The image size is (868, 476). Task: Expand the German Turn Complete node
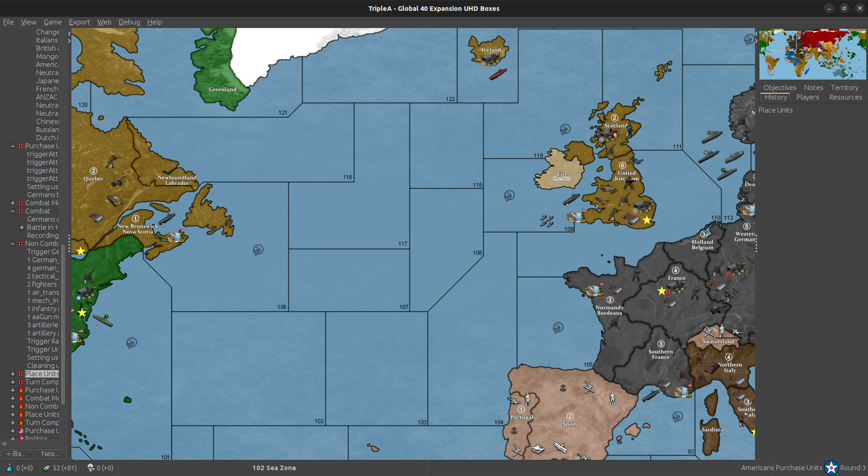coord(13,382)
